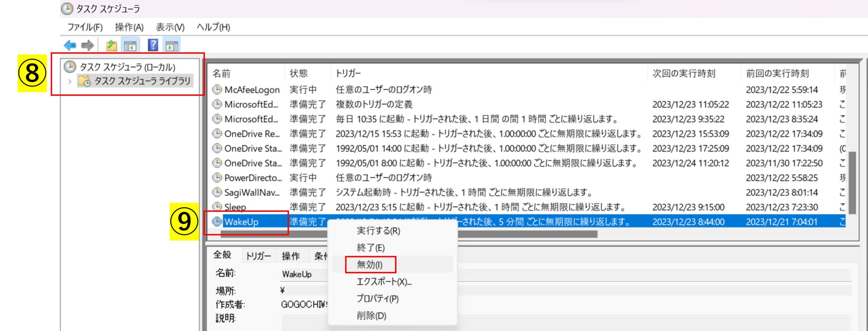Sort by the 名前 column header
Image resolution: width=868 pixels, height=331 pixels.
(x=222, y=73)
